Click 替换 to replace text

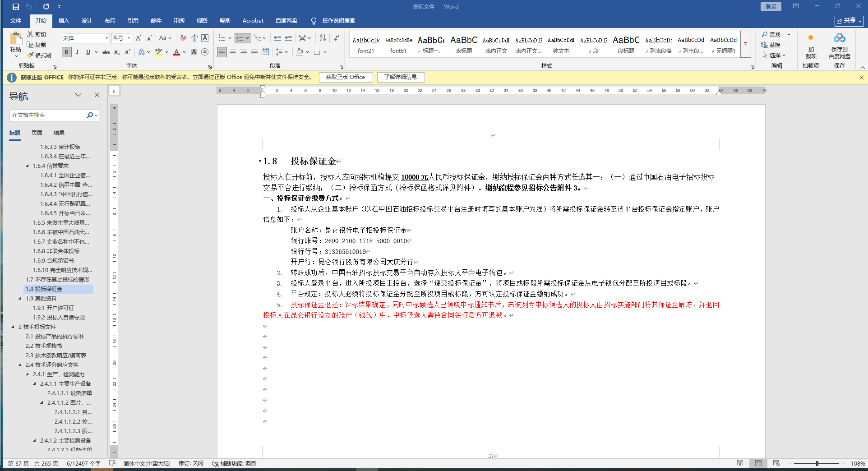click(771, 45)
